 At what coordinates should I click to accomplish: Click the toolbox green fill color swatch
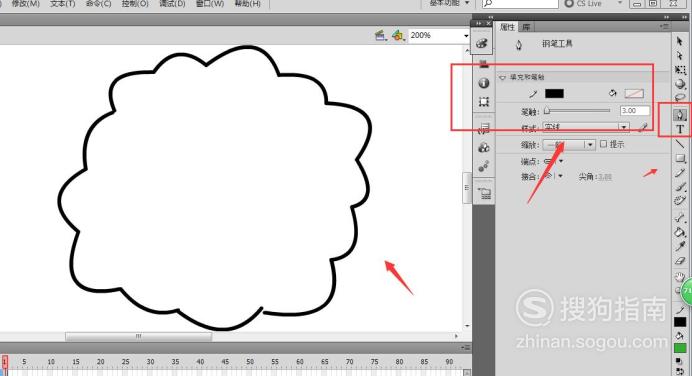click(x=680, y=349)
